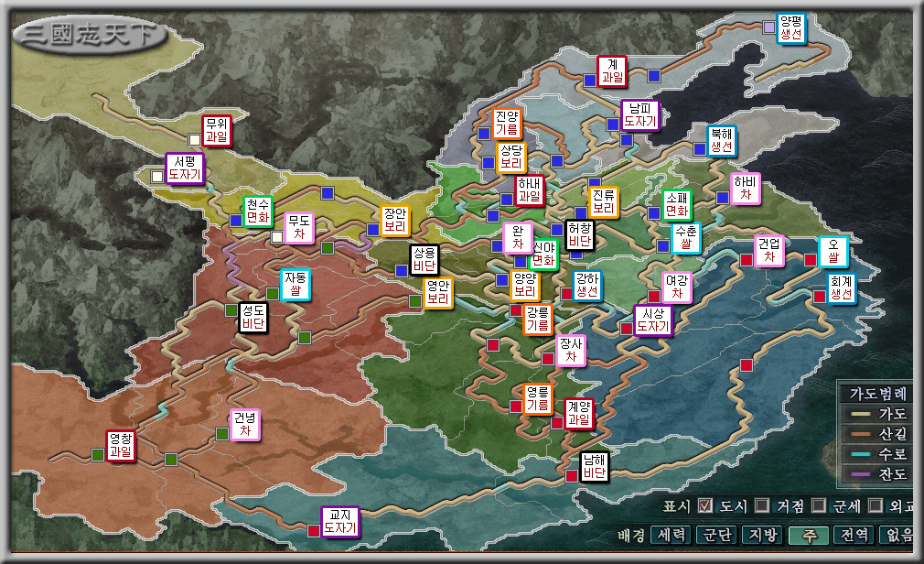Select the 수춘 쌀 city label
The width and height of the screenshot is (924, 564).
click(686, 238)
